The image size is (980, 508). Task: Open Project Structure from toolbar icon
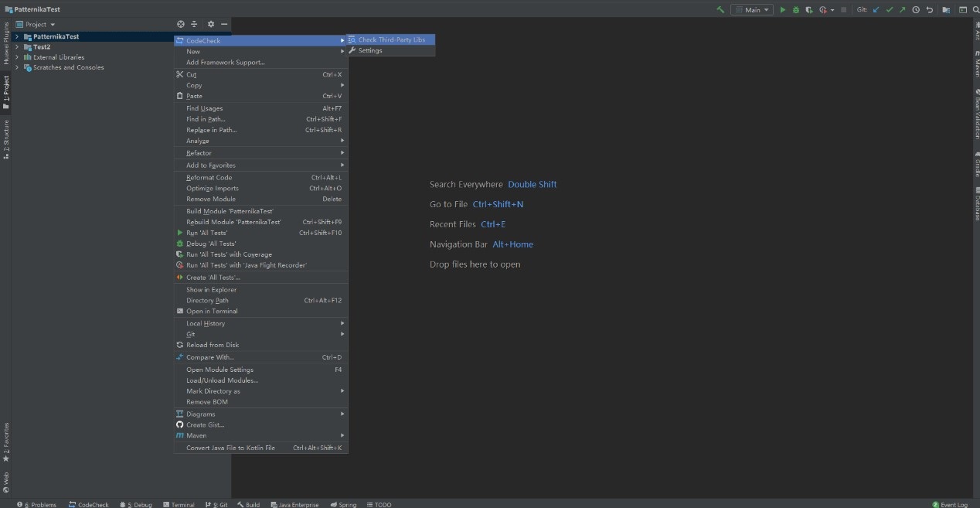pyautogui.click(x=946, y=10)
